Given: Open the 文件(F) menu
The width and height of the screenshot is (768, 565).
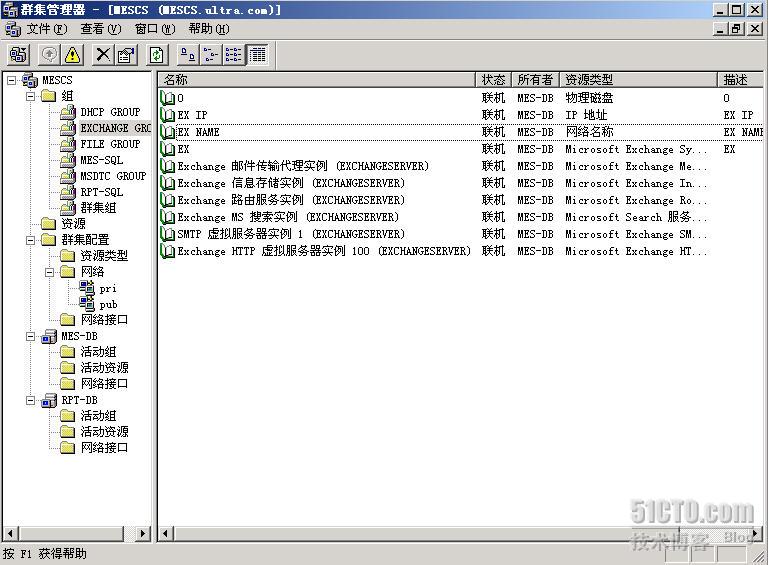Looking at the screenshot, I should (47, 29).
